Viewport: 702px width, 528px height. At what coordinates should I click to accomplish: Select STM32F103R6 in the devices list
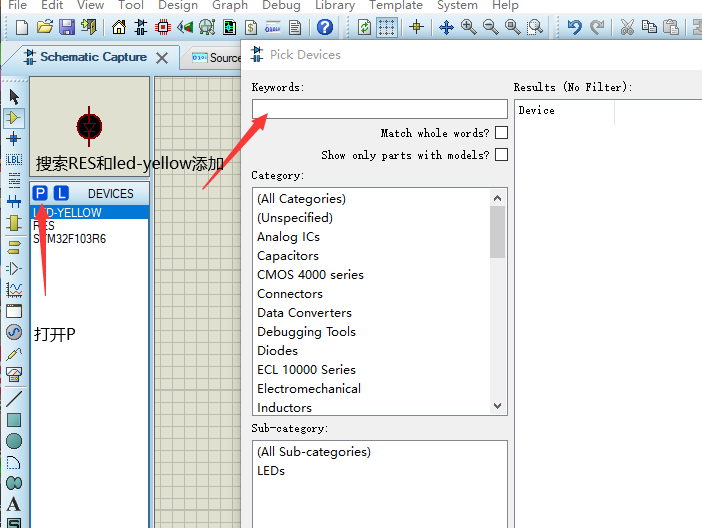click(90, 239)
